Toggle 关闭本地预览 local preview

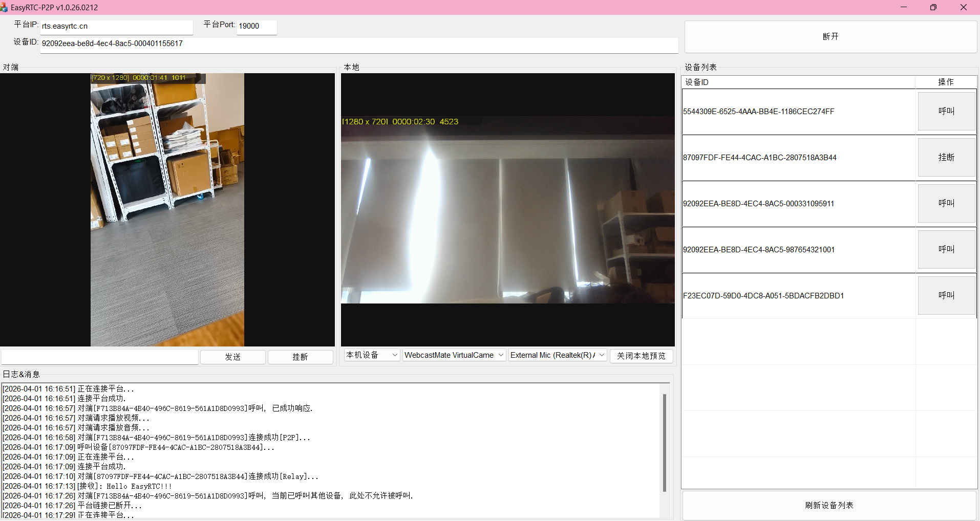(641, 356)
